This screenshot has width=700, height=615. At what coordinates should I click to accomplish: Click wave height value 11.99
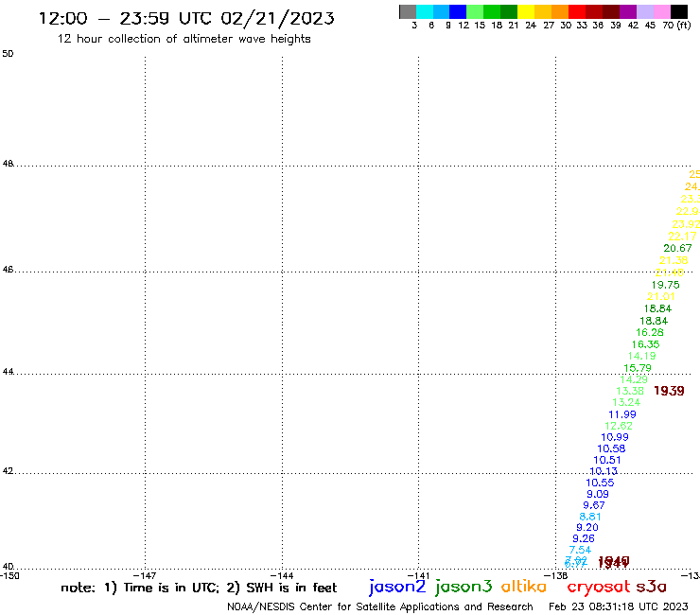(621, 414)
